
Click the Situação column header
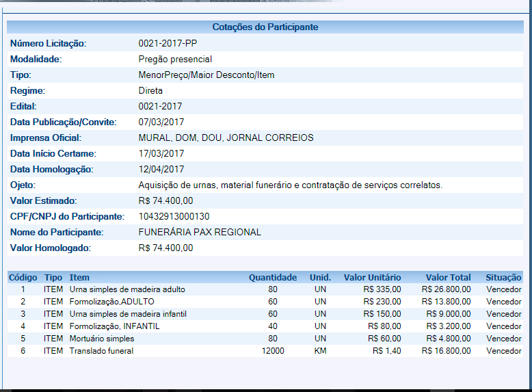pyautogui.click(x=503, y=278)
